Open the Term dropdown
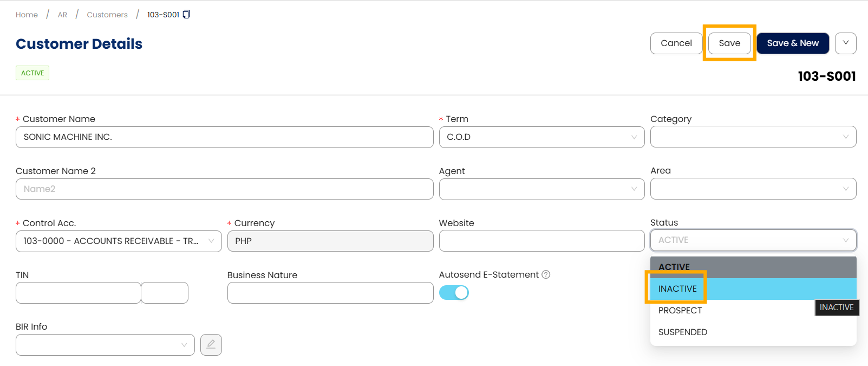Viewport: 868px width, 366px height. click(541, 137)
